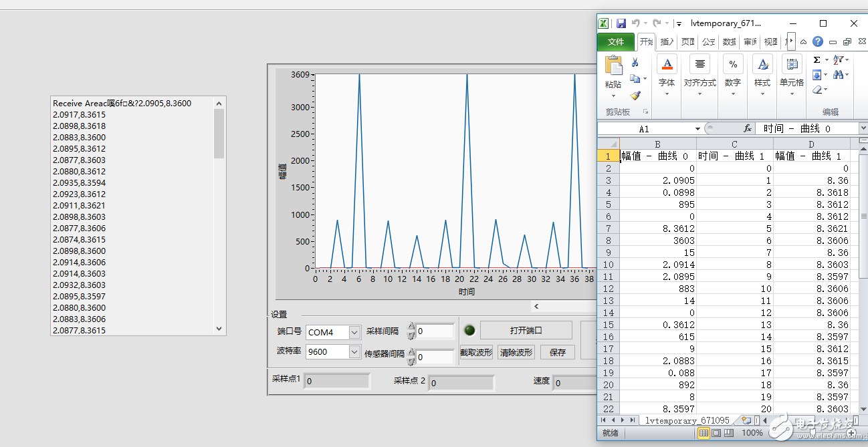Image resolution: width=868 pixels, height=447 pixels.
Task: Select Page Break Preview icon in status bar
Action: (x=729, y=433)
